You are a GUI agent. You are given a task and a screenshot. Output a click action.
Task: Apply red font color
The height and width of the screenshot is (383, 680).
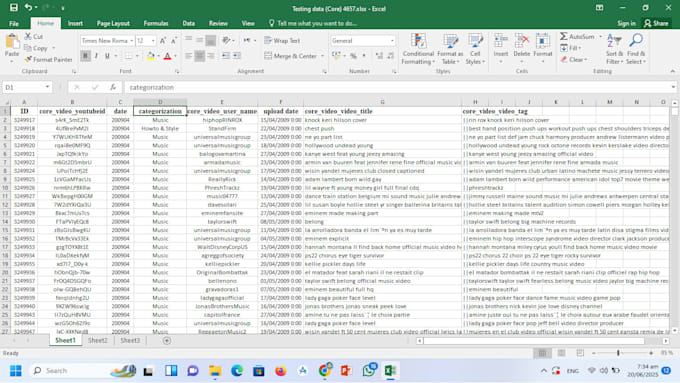coord(167,56)
